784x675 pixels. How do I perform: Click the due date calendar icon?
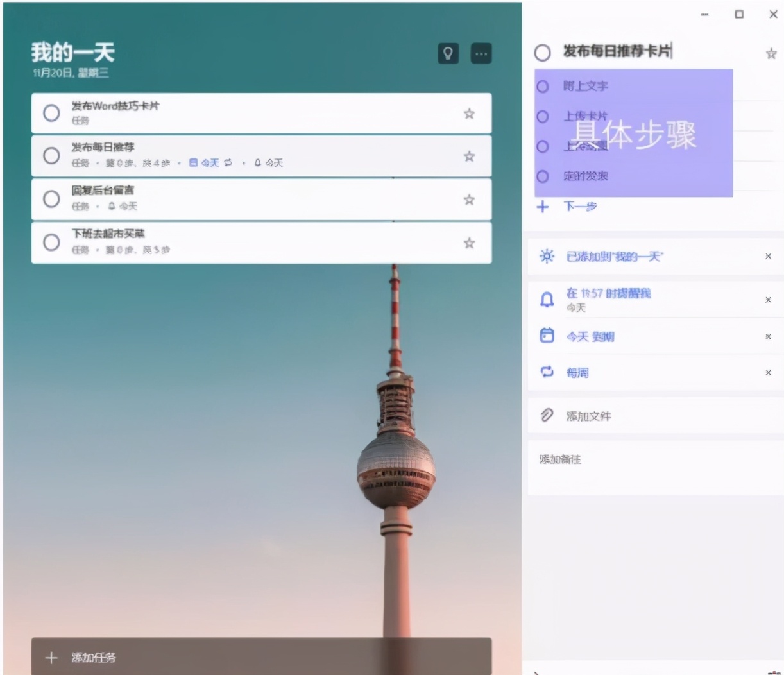(x=547, y=336)
